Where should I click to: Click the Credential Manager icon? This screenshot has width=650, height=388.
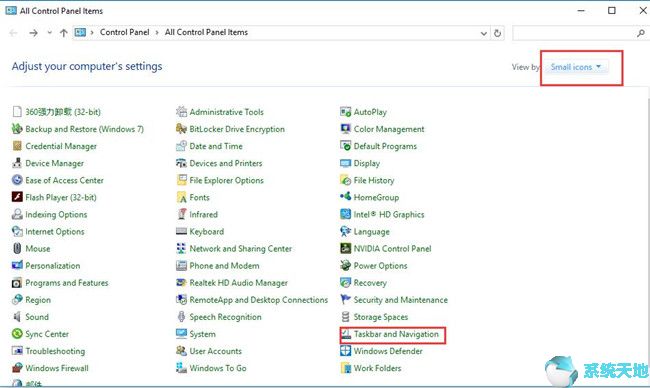(x=17, y=146)
